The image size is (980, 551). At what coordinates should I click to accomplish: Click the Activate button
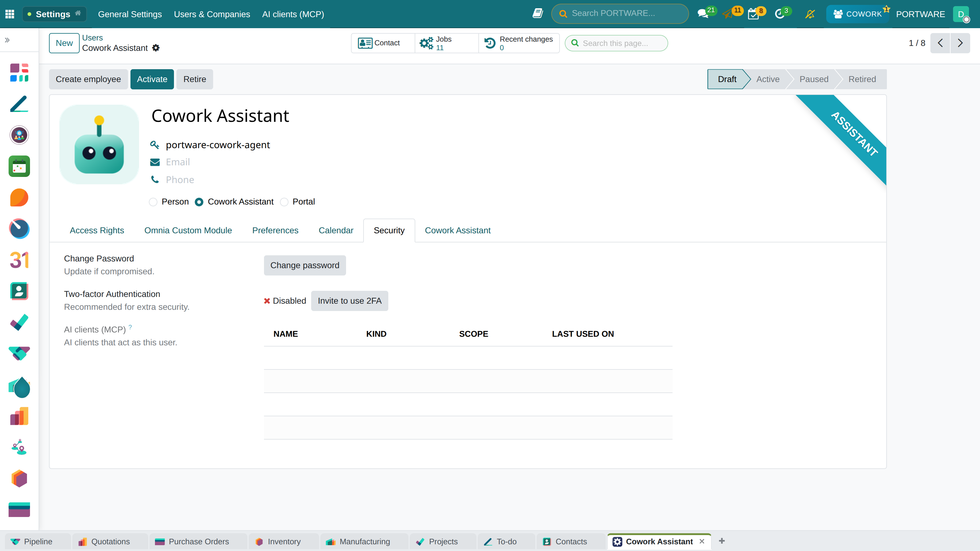(152, 79)
